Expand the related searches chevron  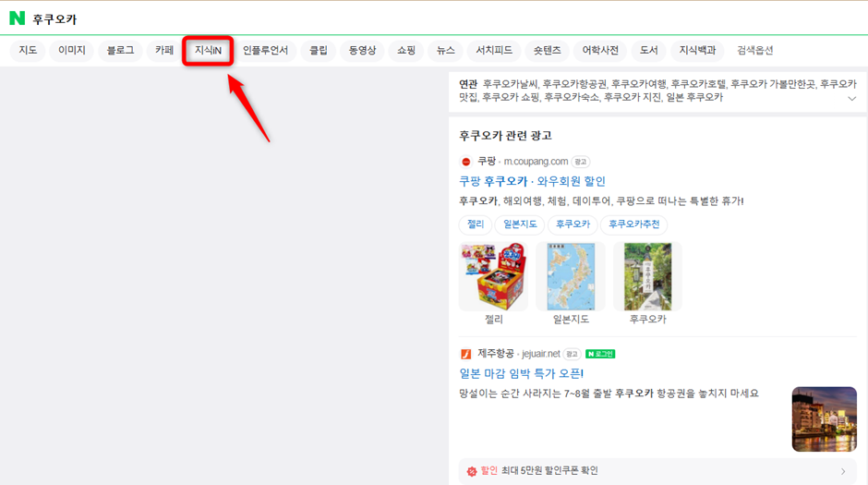[x=851, y=98]
